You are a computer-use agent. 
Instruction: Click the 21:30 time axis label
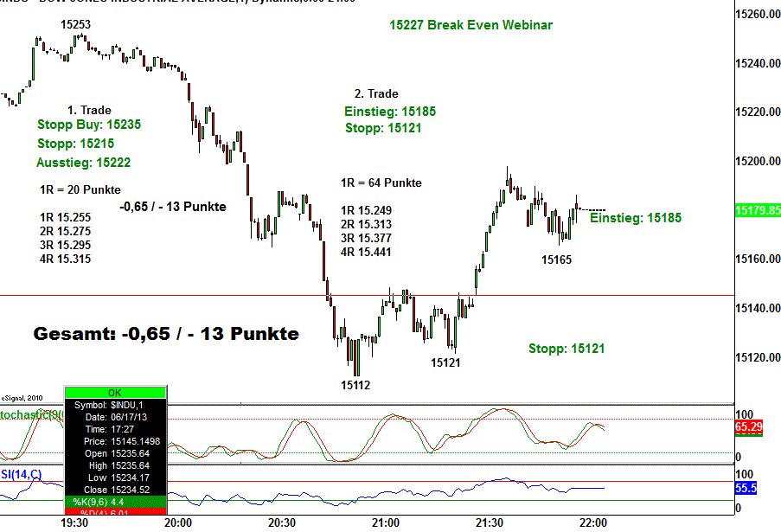pos(490,523)
